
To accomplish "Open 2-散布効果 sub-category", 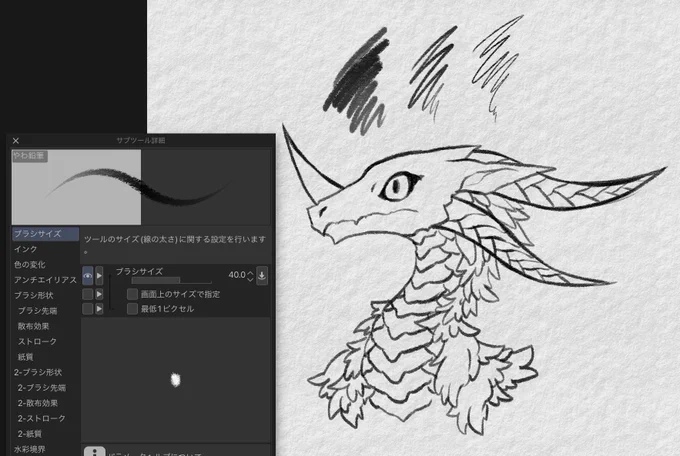I will (x=45, y=403).
